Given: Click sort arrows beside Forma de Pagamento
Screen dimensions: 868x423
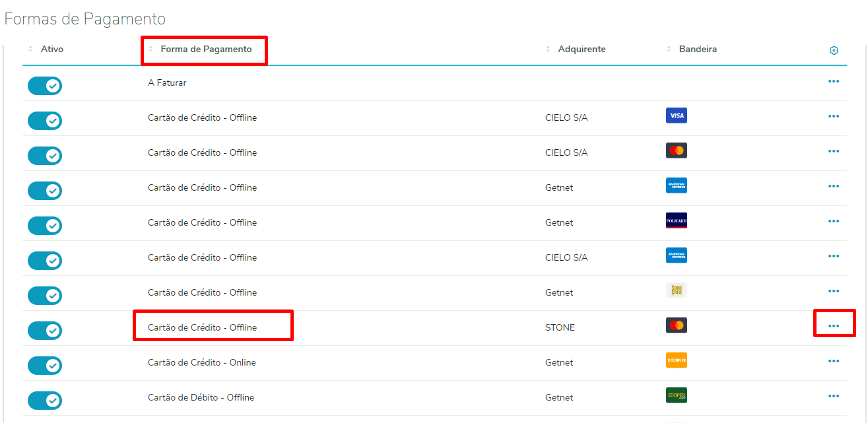Looking at the screenshot, I should (x=150, y=49).
